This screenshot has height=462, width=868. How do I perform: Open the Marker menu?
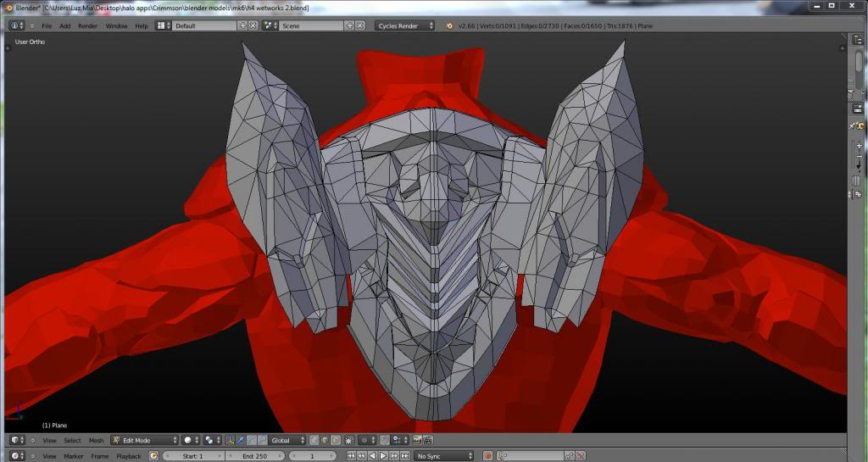tap(73, 456)
